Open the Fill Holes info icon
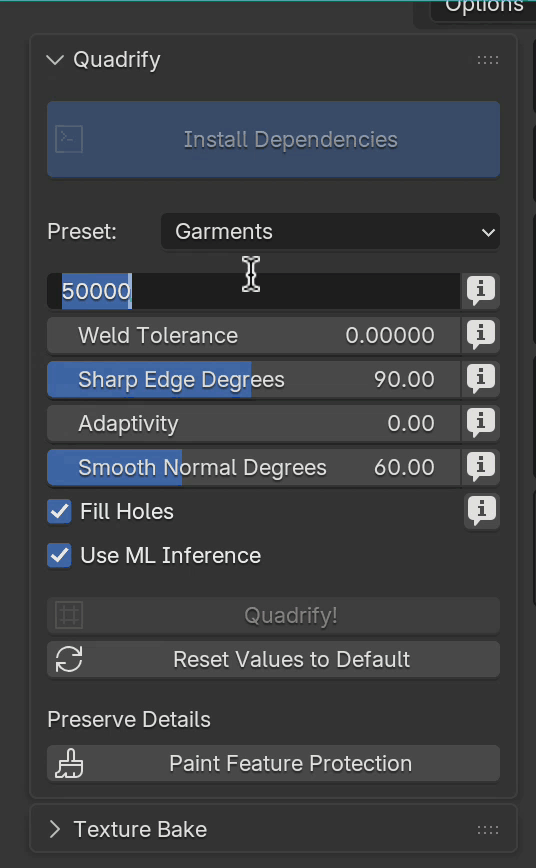Image resolution: width=536 pixels, height=868 pixels. tap(482, 511)
